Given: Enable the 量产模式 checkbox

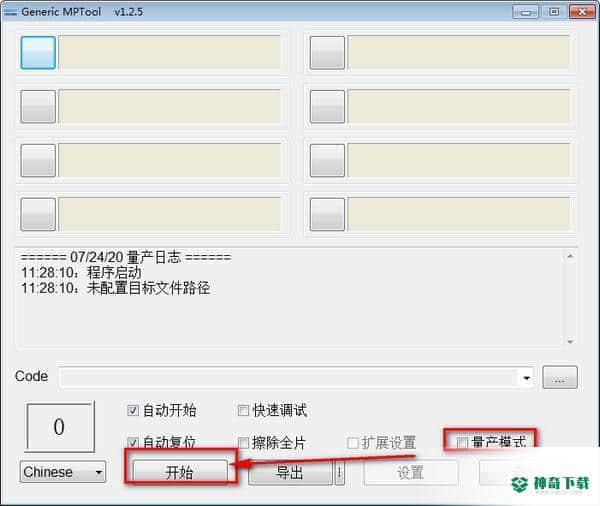Looking at the screenshot, I should (462, 442).
